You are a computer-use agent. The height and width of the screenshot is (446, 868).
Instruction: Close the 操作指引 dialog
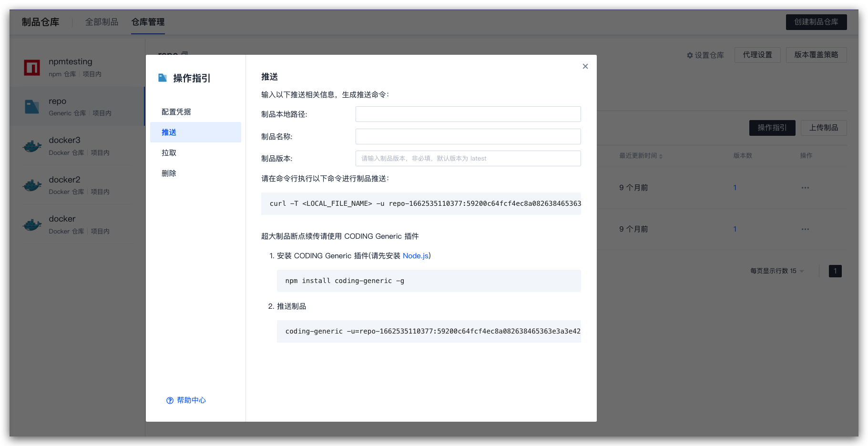585,66
